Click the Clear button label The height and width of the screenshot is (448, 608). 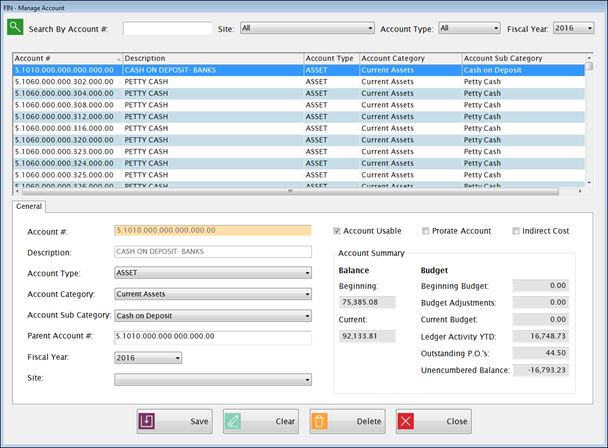[x=285, y=421]
